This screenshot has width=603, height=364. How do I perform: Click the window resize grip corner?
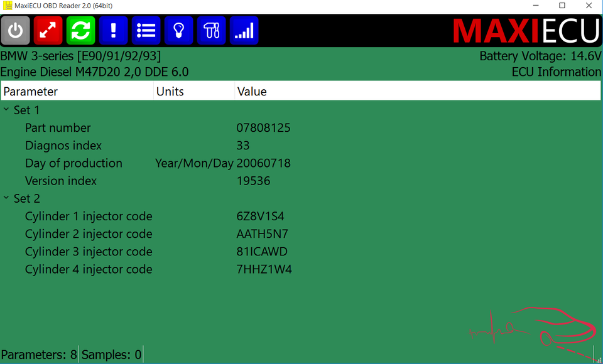599,360
